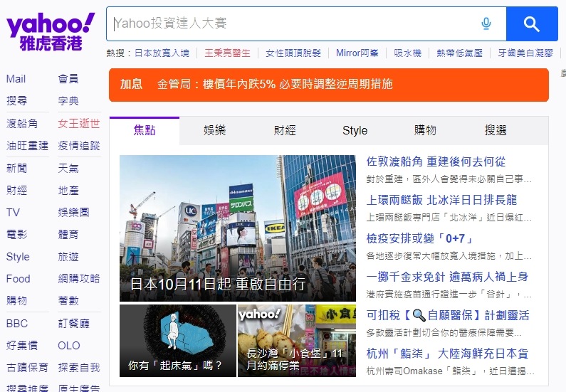The height and width of the screenshot is (392, 566).
Task: Open 渡船角 sidebar link
Action: [22, 124]
